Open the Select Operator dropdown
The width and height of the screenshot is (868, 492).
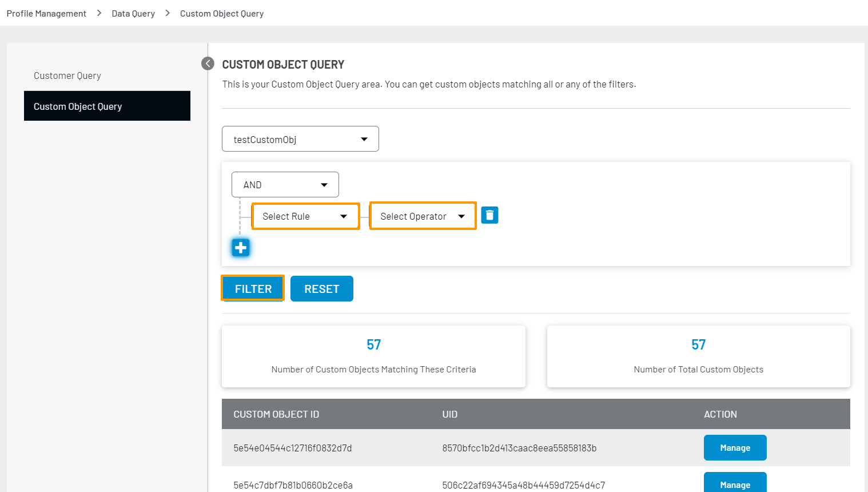pyautogui.click(x=423, y=216)
